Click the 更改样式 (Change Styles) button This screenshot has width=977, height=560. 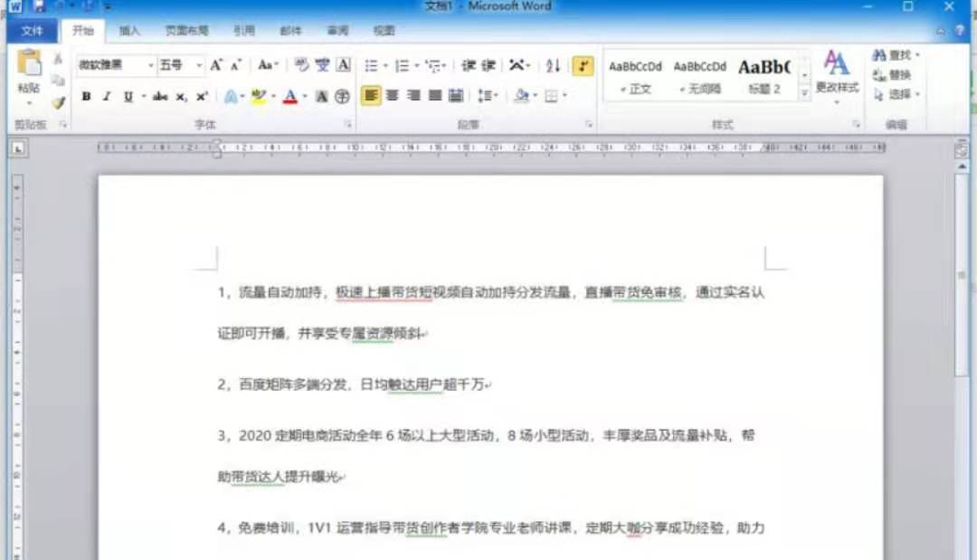(x=837, y=72)
